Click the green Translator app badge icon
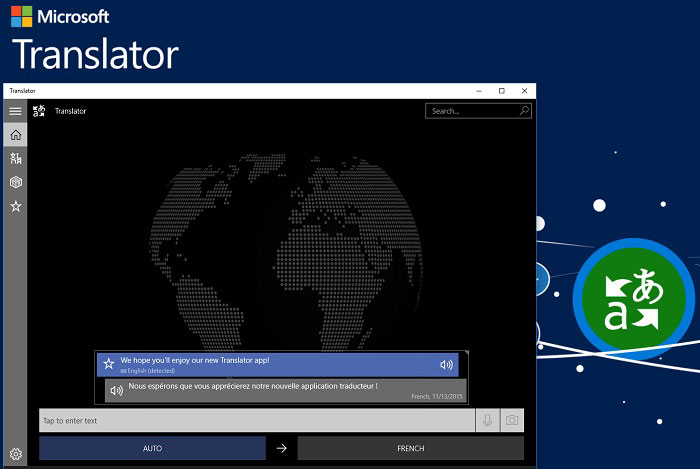This screenshot has height=469, width=700. (x=633, y=297)
